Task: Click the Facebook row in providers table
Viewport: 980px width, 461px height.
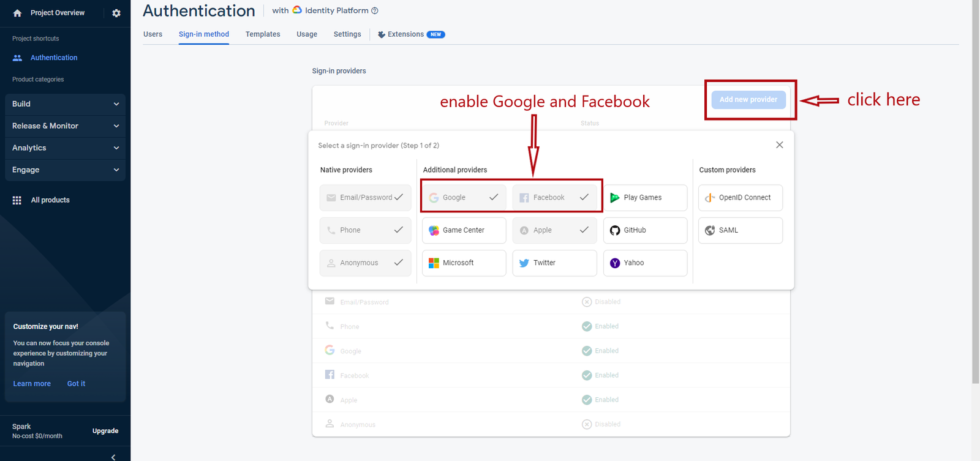Action: tap(551, 375)
